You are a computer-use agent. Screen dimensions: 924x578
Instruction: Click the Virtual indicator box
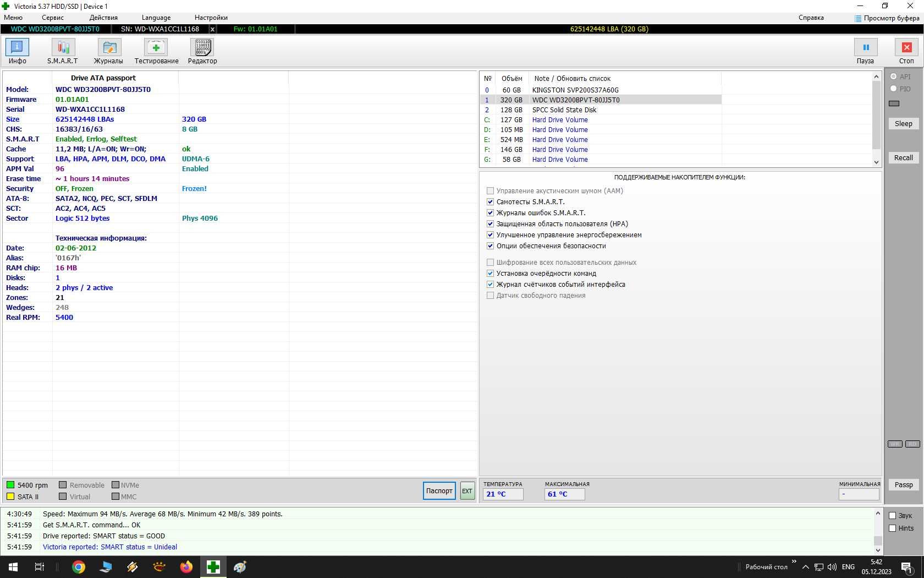(x=63, y=497)
